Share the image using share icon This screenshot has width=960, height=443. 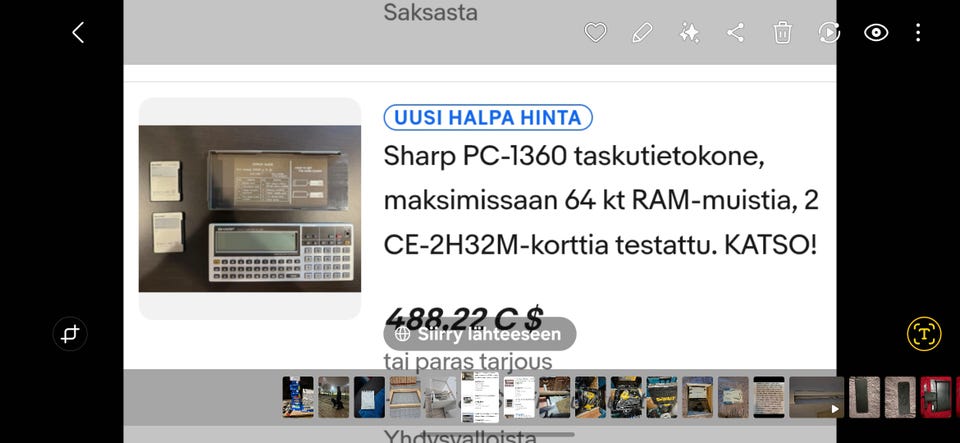click(735, 32)
